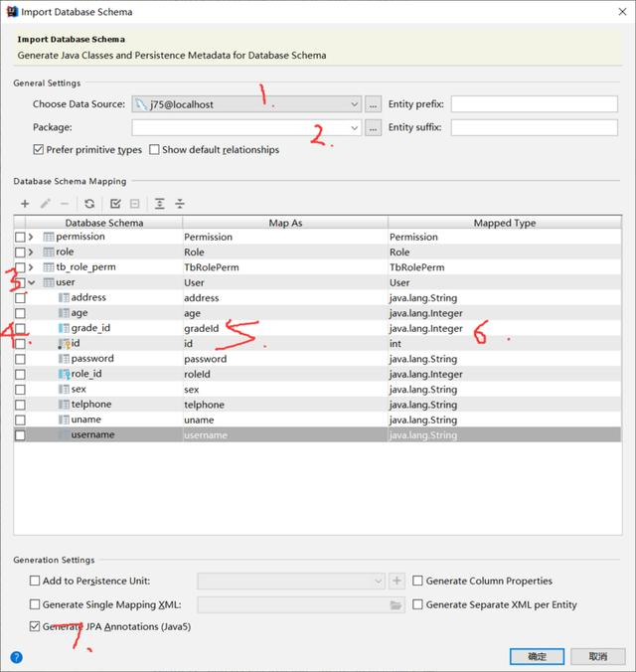Click the help question mark icon
The width and height of the screenshot is (636, 672).
click(x=16, y=657)
